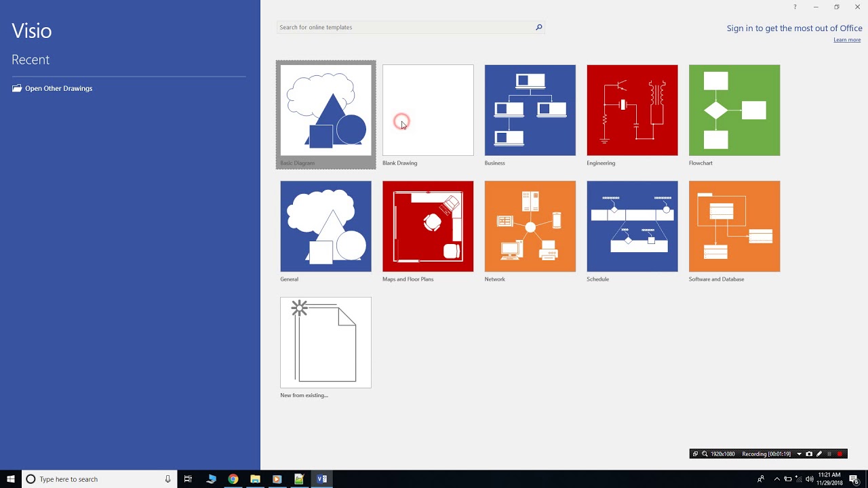Create a Blank Drawing

428,110
